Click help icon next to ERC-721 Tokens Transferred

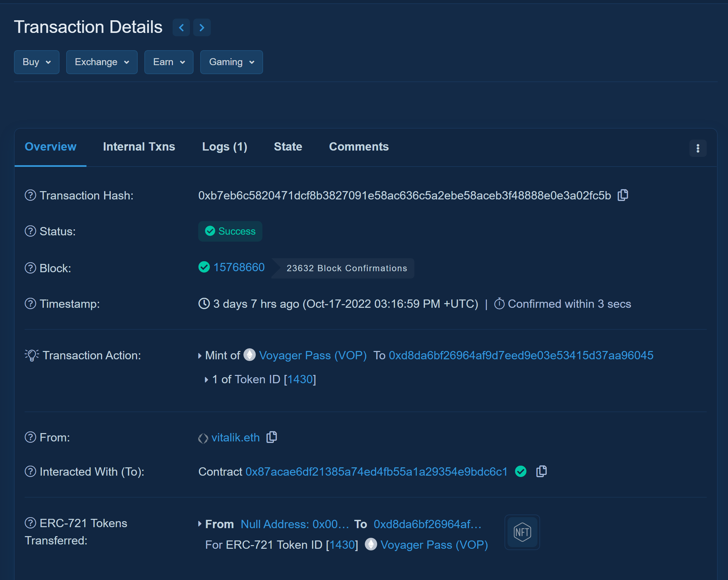click(30, 522)
